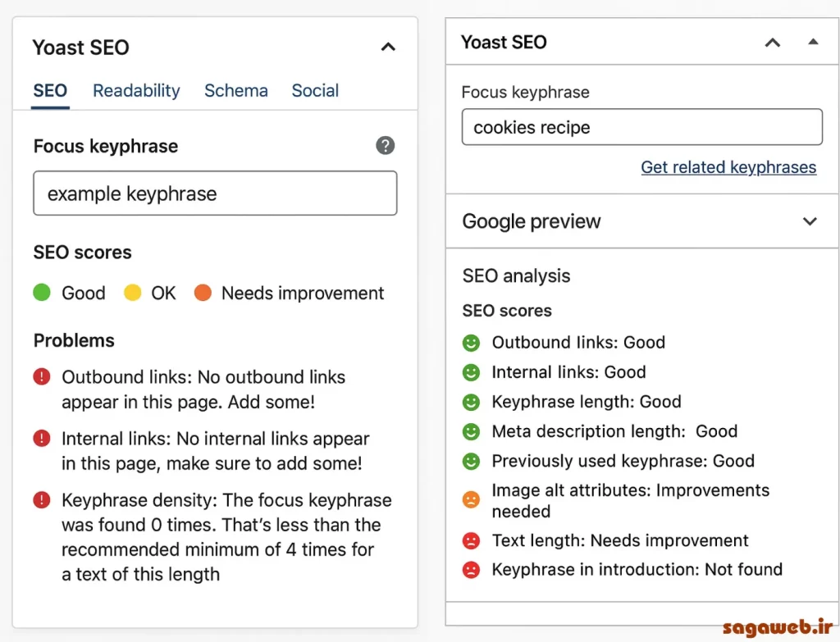Click the green Good score dot

coord(42,293)
